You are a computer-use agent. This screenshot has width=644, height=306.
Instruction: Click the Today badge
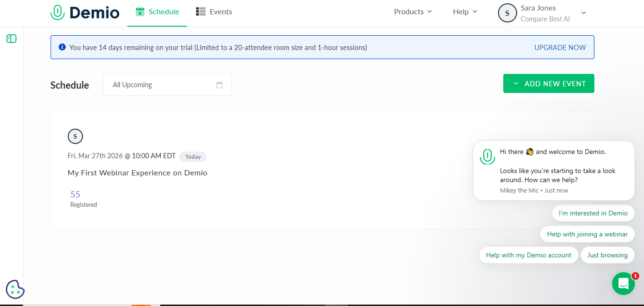point(193,157)
